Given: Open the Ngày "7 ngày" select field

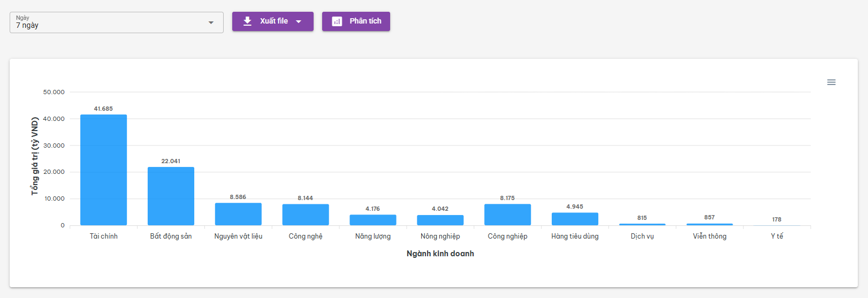Looking at the screenshot, I should coord(107,22).
